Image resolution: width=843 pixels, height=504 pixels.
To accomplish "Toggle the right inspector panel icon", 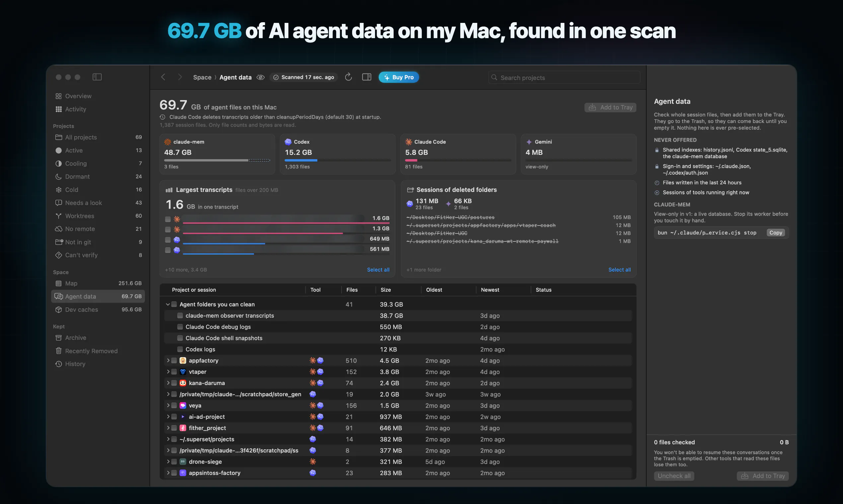I will coord(366,77).
